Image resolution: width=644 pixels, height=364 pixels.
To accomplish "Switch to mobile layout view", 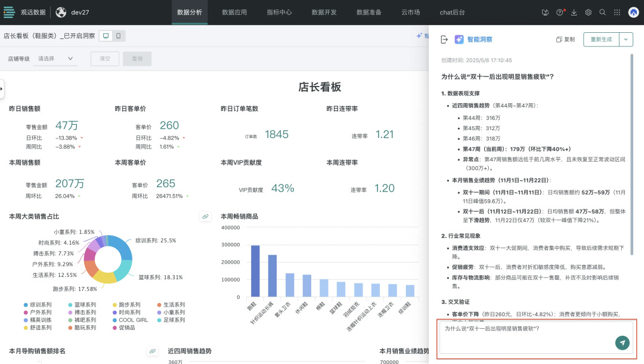I will point(118,36).
